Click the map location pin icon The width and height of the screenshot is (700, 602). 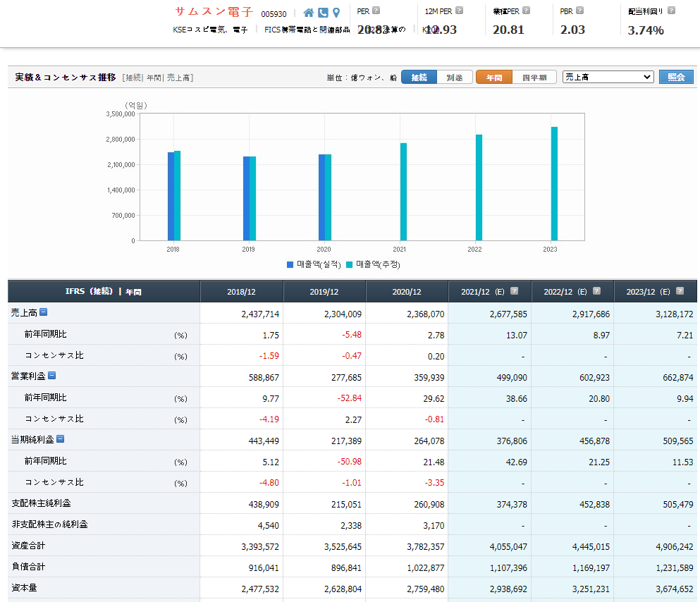pyautogui.click(x=336, y=13)
